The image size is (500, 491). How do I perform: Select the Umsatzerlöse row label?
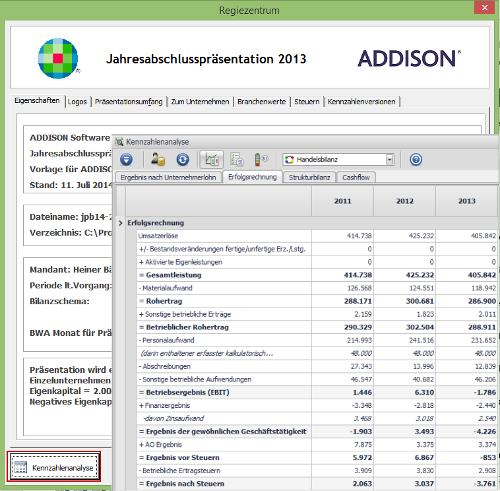click(158, 236)
